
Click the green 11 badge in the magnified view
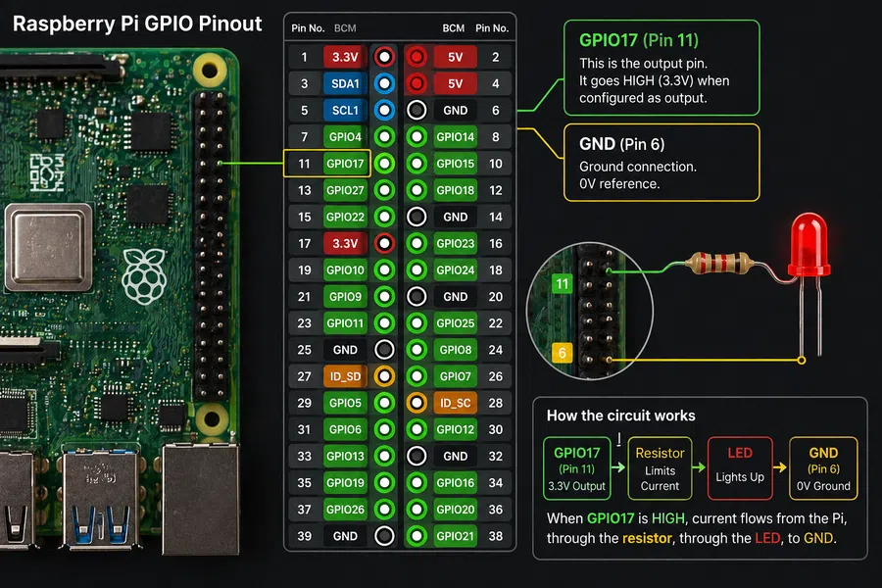[x=562, y=283]
